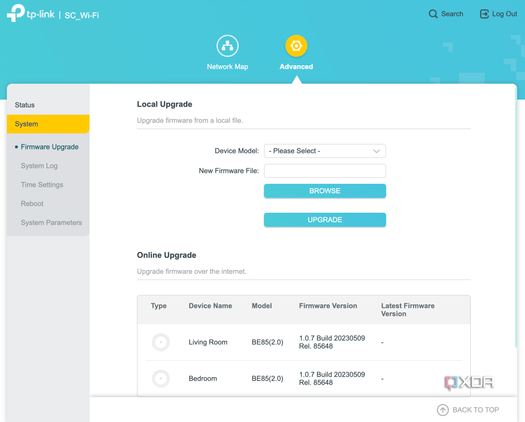525x422 pixels.
Task: Open the Network Map icon
Action: pyautogui.click(x=227, y=46)
